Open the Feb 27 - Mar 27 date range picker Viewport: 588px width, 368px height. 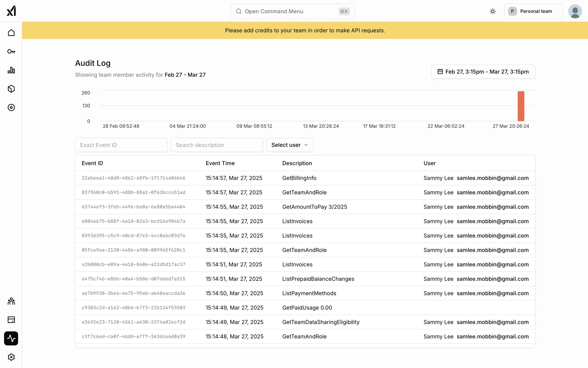483,72
